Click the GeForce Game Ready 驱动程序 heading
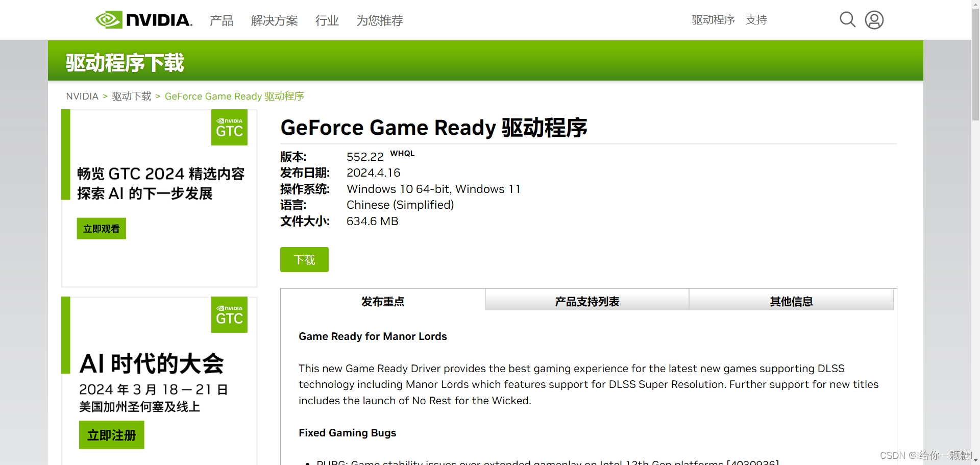Screen dimensions: 980x465 pos(434,128)
